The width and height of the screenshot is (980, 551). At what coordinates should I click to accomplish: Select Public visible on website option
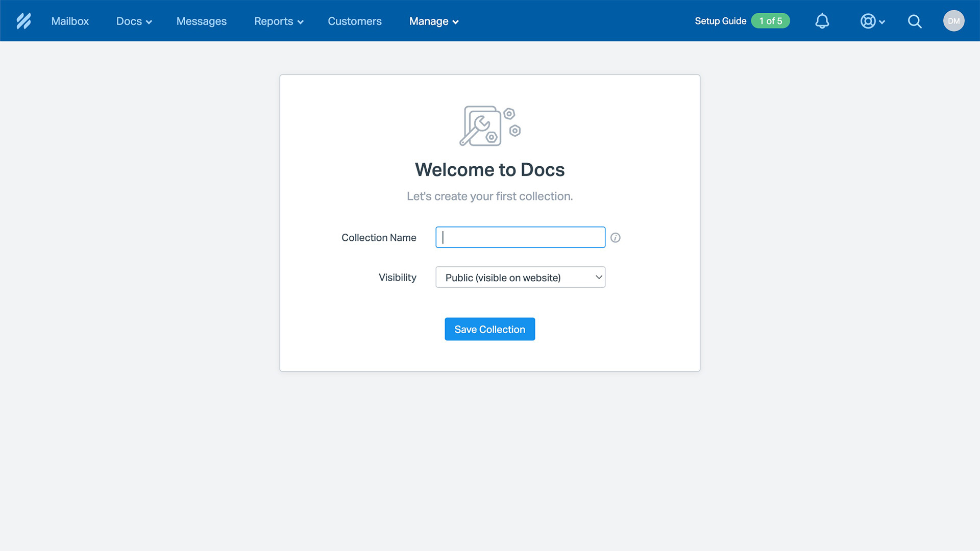click(x=521, y=277)
